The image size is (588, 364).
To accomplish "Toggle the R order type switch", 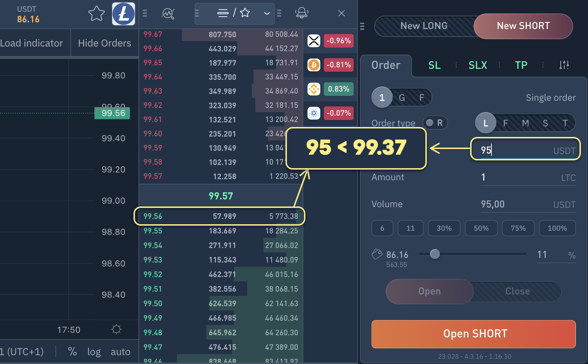I will coord(435,123).
